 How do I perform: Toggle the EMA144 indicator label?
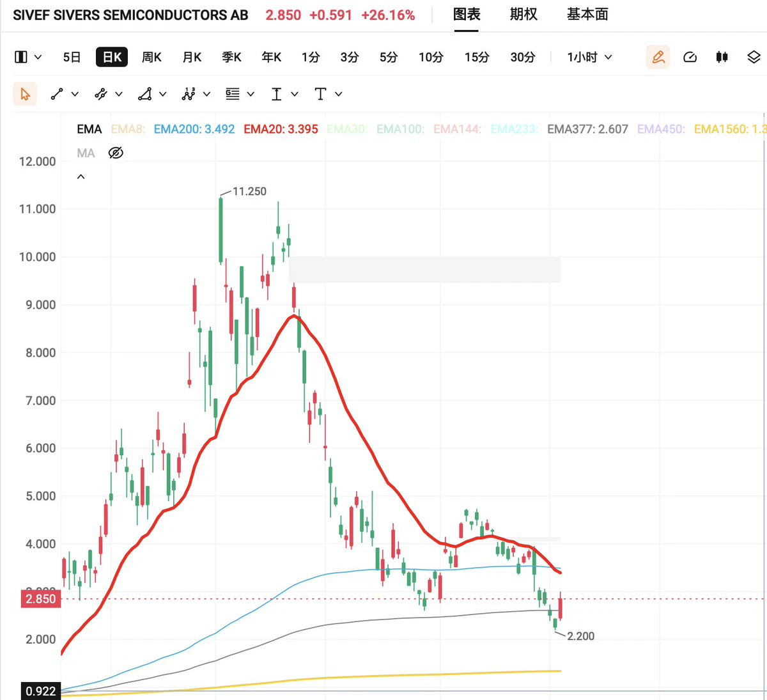[457, 129]
